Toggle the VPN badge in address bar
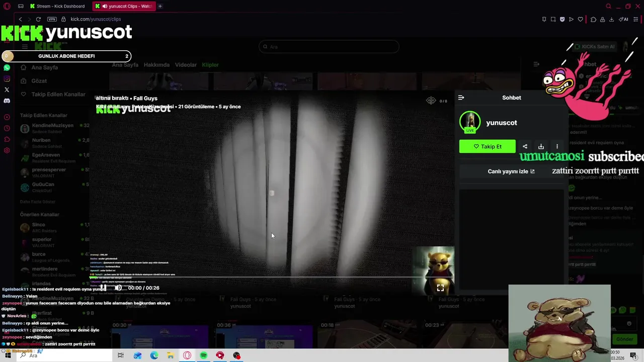Viewport: 644px width, 362px height. [x=52, y=19]
